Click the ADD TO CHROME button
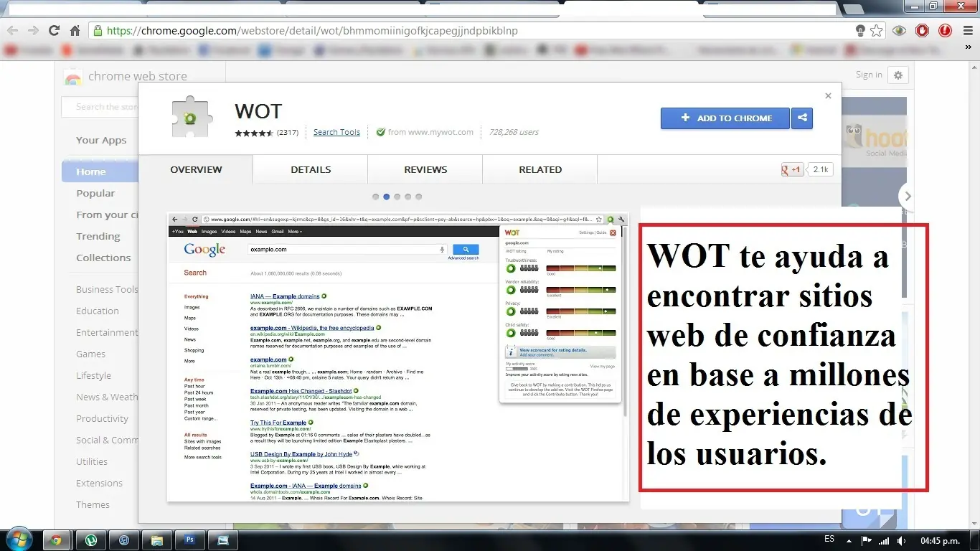This screenshot has height=551, width=980. 725,118
